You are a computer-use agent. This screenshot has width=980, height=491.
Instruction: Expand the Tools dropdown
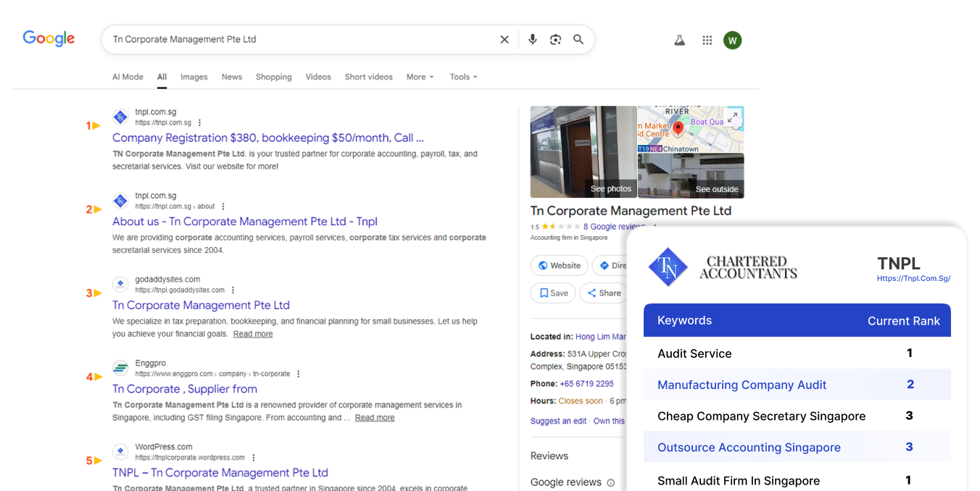point(463,77)
